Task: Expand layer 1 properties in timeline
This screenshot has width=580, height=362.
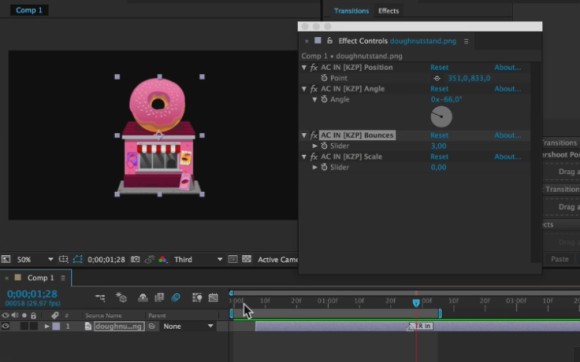Action: pyautogui.click(x=47, y=326)
